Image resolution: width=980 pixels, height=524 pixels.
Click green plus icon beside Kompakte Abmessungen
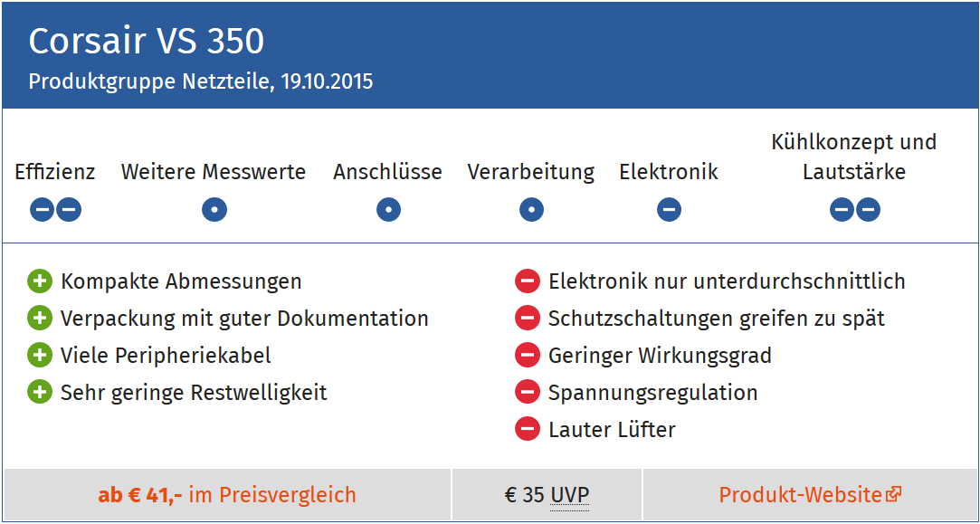pos(39,281)
